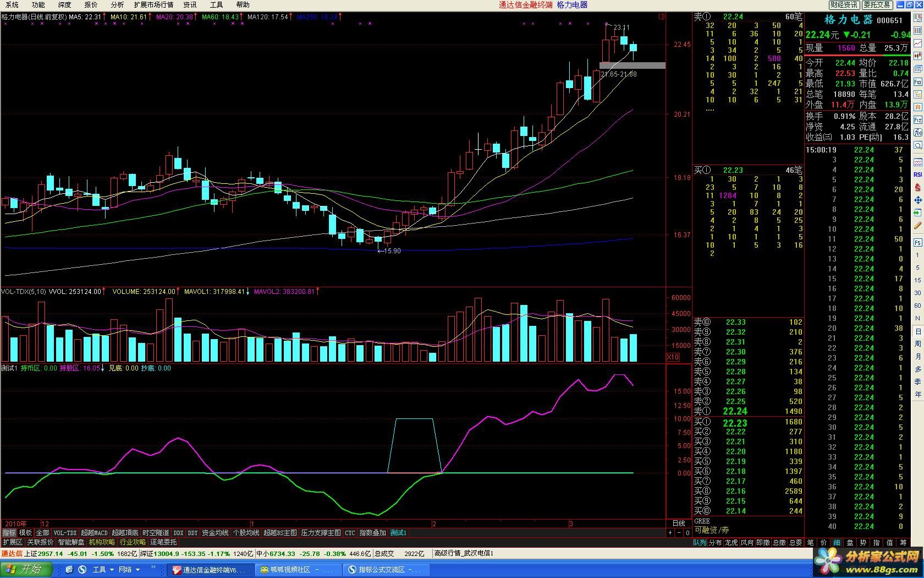
Task: Click the 行业攻略 link tab
Action: [133, 543]
